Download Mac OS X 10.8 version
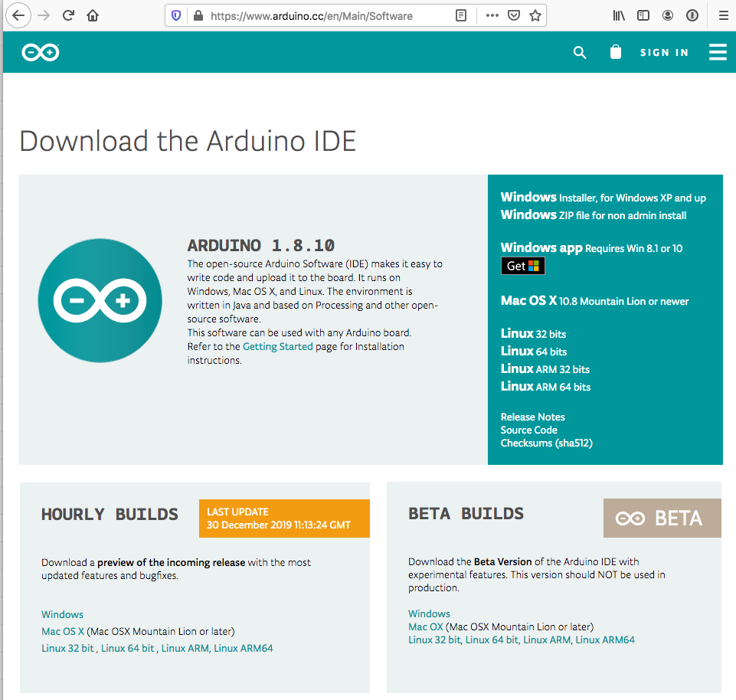The image size is (736, 700). point(595,301)
